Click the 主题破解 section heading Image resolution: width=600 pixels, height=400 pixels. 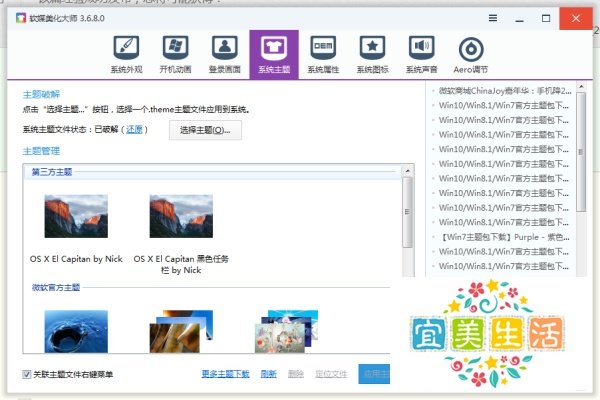tap(41, 94)
